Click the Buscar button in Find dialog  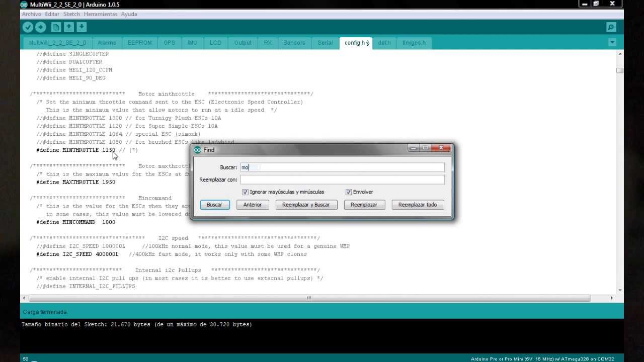tap(214, 205)
